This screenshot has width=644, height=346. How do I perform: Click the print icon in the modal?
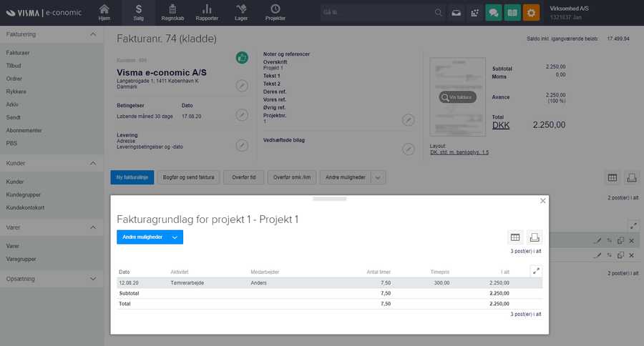pyautogui.click(x=535, y=237)
